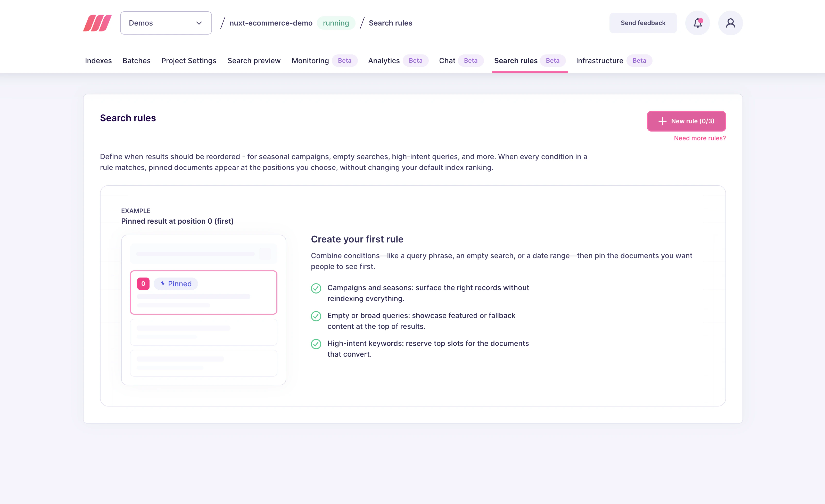Open the Analytics section
The image size is (825, 504).
point(384,61)
